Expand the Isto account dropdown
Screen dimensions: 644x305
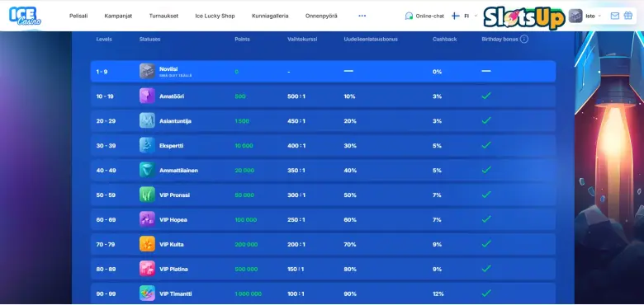point(593,16)
